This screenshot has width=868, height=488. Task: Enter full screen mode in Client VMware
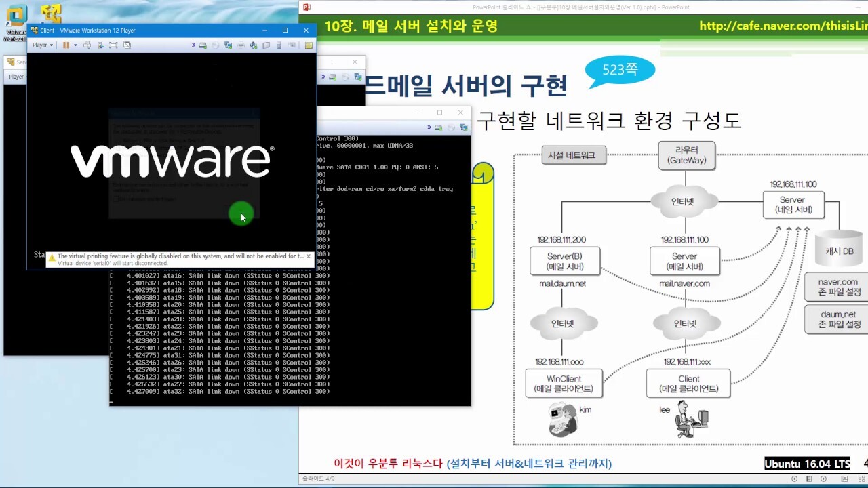(x=113, y=45)
